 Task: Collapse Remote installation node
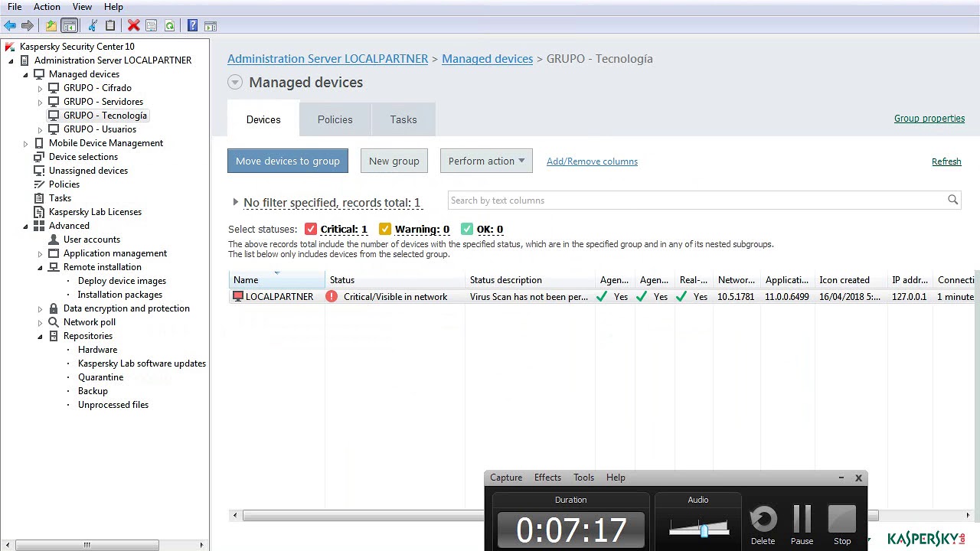40,267
